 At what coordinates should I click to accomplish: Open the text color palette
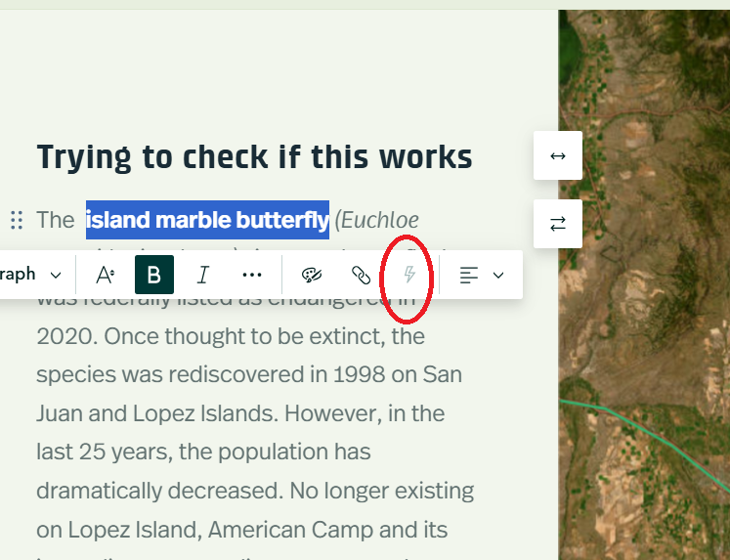tap(312, 275)
